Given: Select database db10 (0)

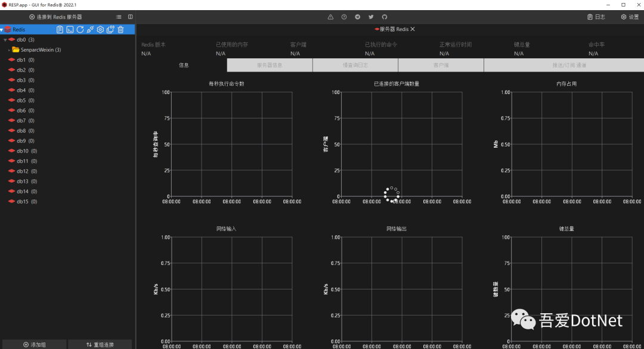Looking at the screenshot, I should pyautogui.click(x=27, y=151).
